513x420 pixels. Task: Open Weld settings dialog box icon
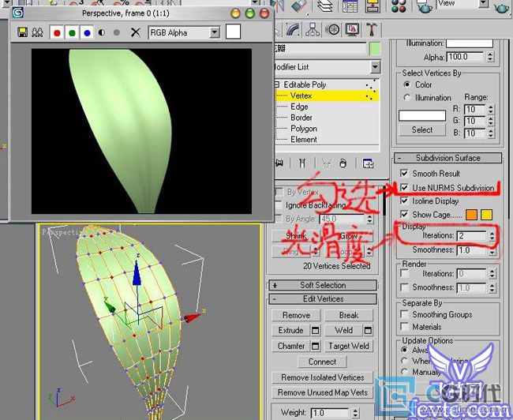point(368,330)
